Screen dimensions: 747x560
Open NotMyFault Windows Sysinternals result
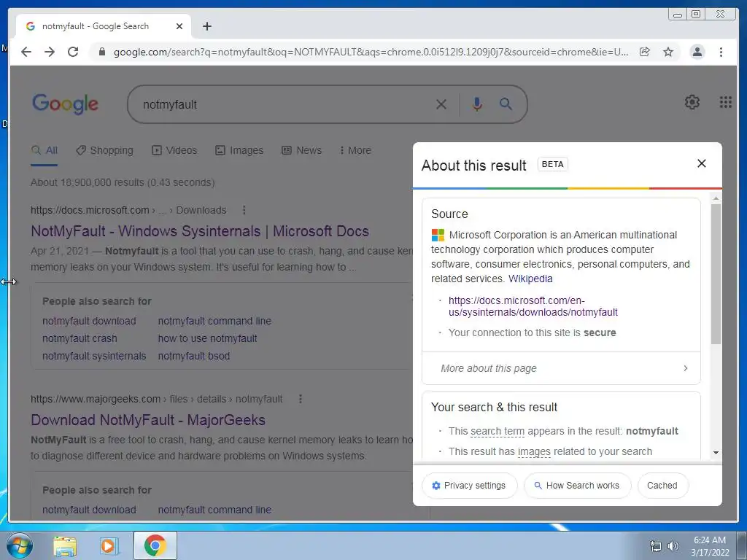pos(200,231)
